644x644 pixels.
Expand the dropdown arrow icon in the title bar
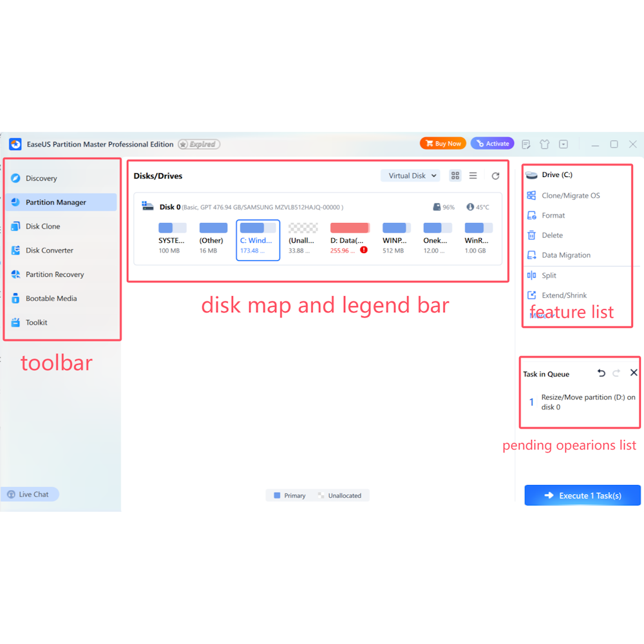562,144
